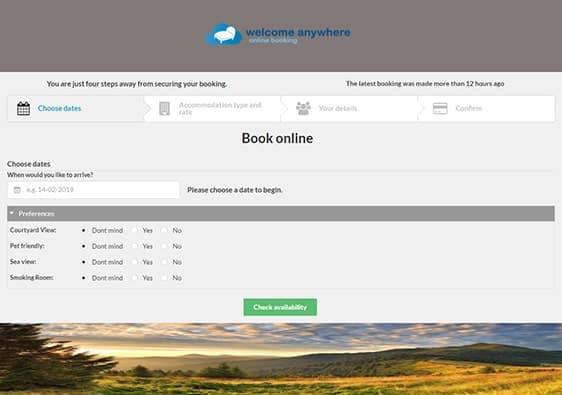Click the arrival date input field
562x395 pixels.
(x=94, y=190)
